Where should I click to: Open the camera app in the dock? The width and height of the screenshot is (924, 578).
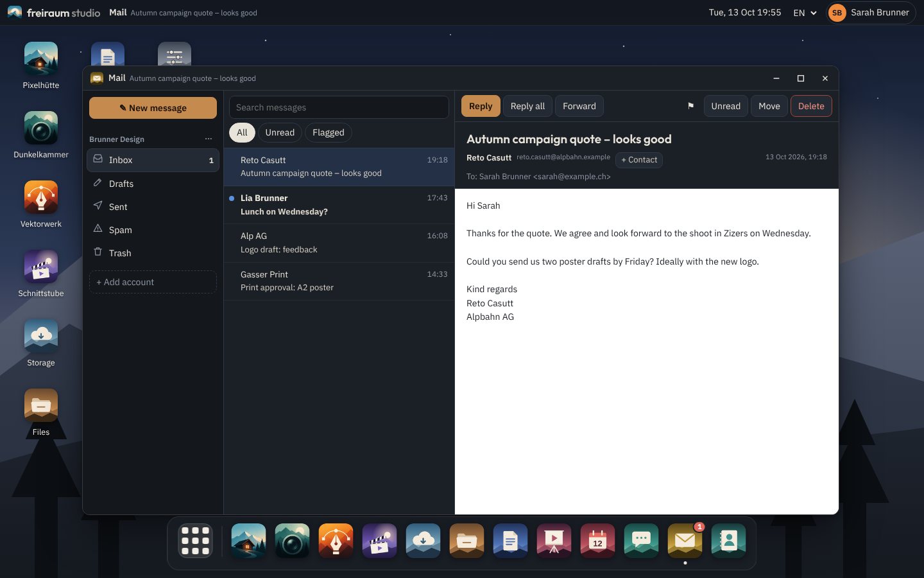click(x=292, y=541)
